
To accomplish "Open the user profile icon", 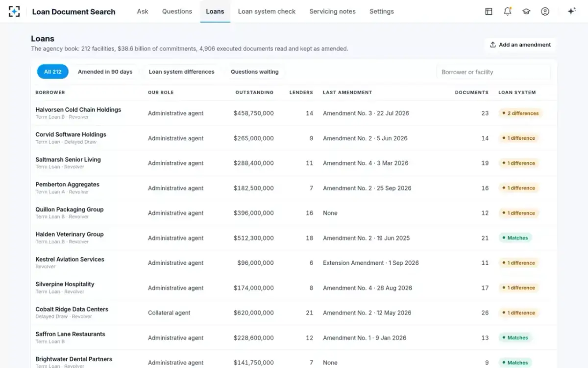I will coord(545,11).
